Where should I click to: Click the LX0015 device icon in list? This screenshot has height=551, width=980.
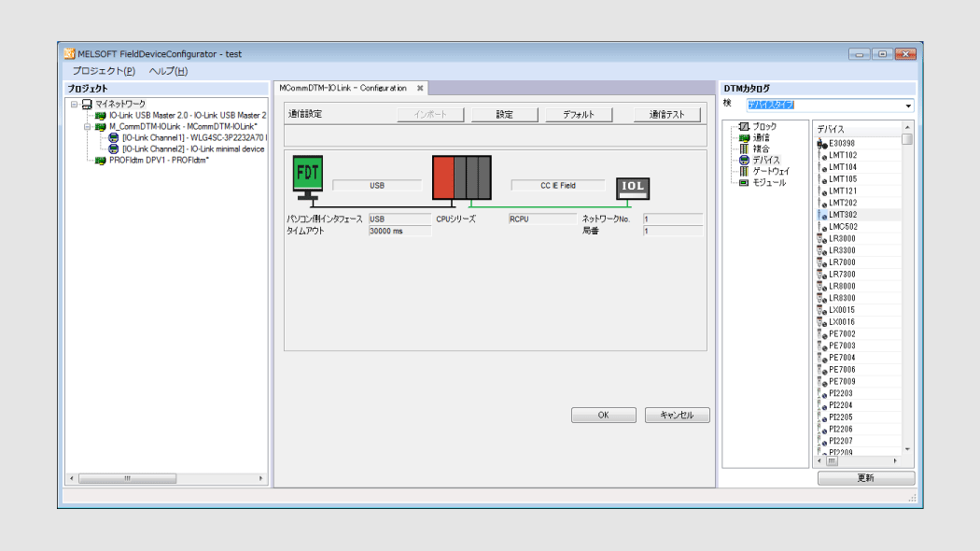coord(822,310)
